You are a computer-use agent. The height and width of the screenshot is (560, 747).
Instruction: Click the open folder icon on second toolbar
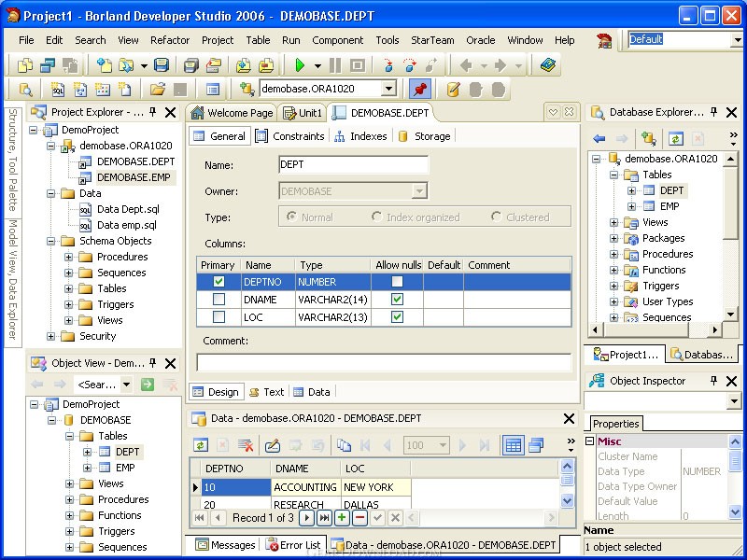(x=158, y=89)
